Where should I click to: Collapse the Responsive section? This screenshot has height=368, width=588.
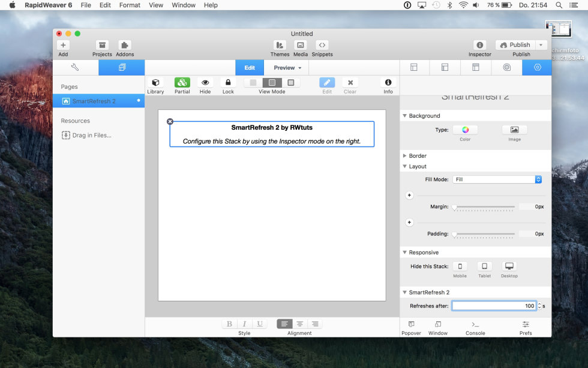tap(404, 253)
